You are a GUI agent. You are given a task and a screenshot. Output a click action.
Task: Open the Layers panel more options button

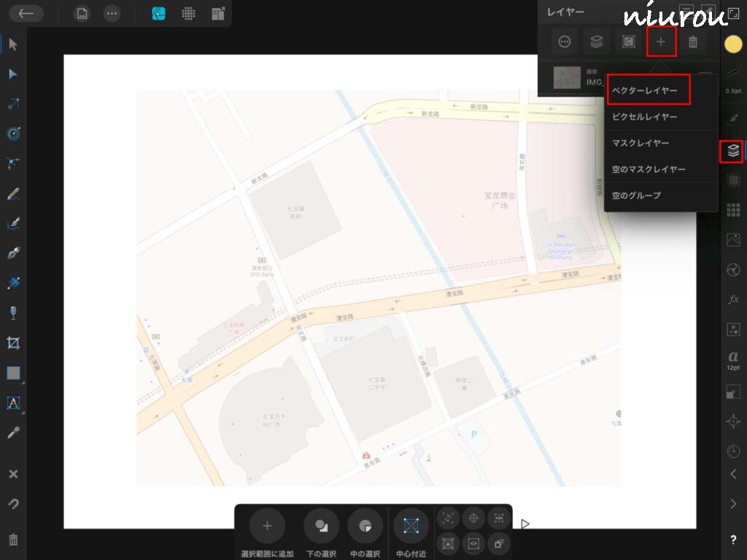tap(564, 42)
